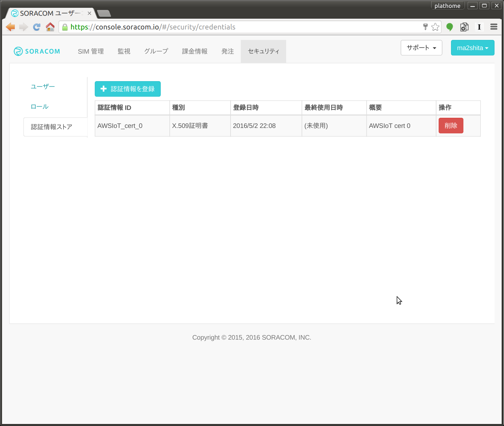Click the plathome profile label in title bar
This screenshot has width=504, height=426.
[x=447, y=6]
